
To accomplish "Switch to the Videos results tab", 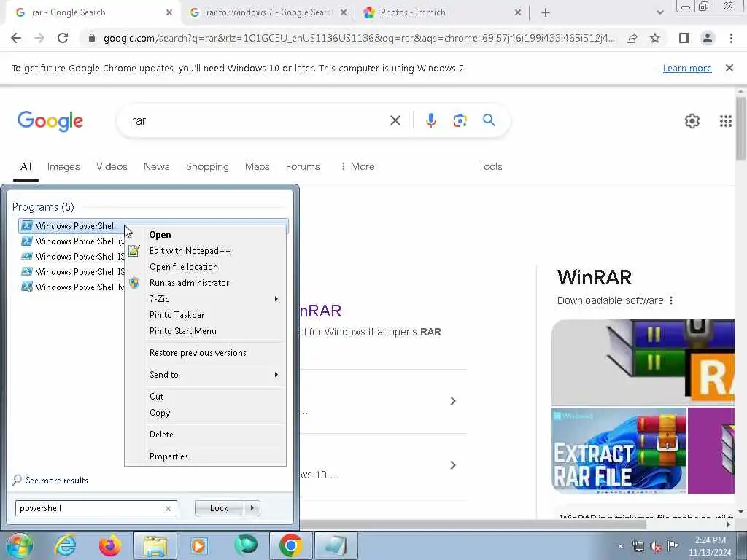I will [112, 166].
